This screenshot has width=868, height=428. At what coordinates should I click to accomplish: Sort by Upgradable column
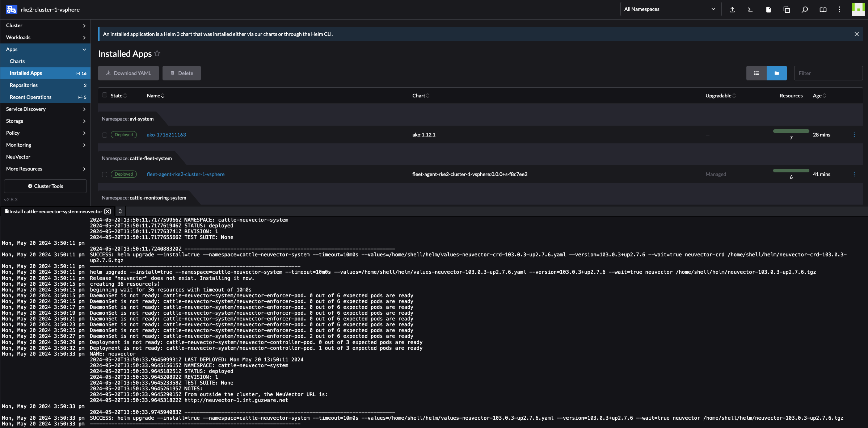point(721,96)
